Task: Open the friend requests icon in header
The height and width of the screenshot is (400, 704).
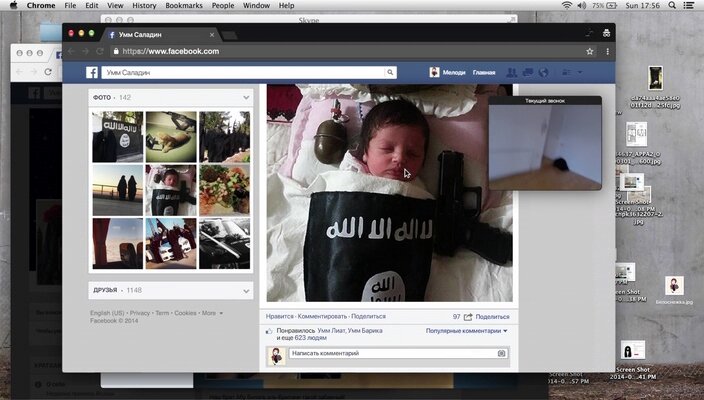Action: click(x=513, y=72)
